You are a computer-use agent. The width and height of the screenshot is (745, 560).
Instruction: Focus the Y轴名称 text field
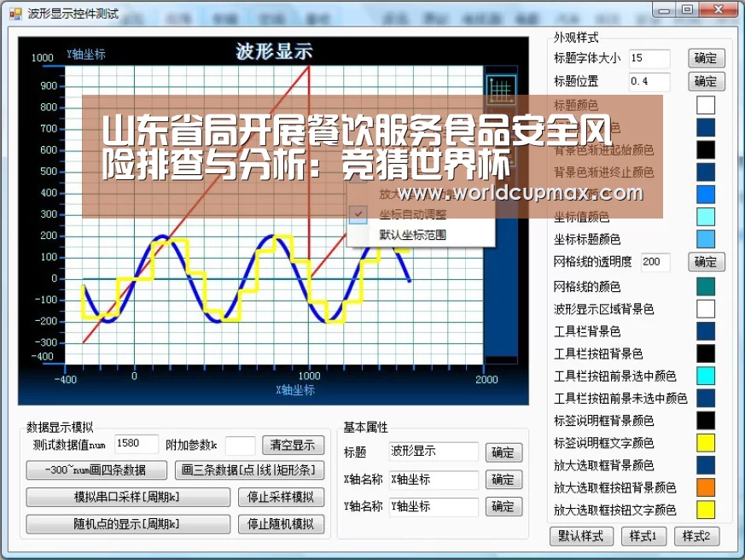[x=434, y=506]
